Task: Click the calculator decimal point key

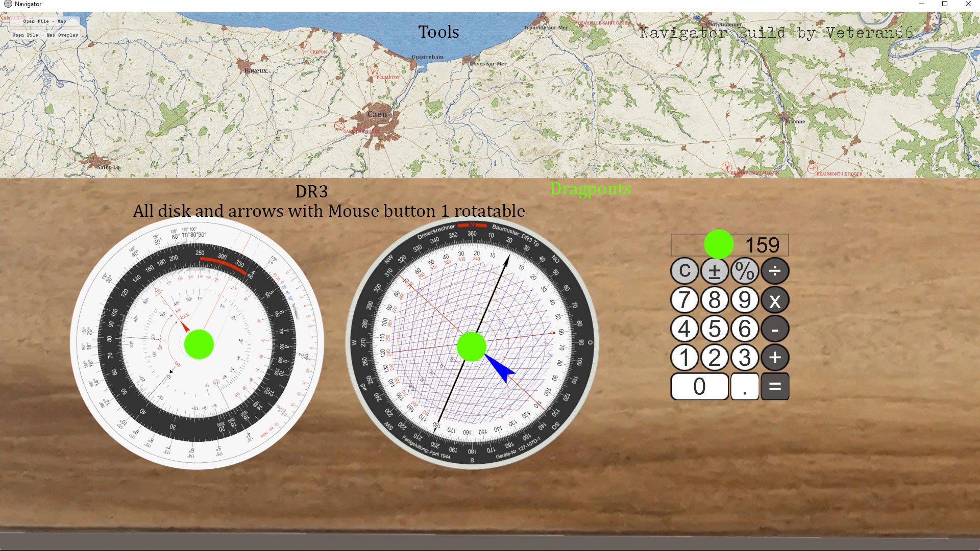Action: [x=745, y=386]
